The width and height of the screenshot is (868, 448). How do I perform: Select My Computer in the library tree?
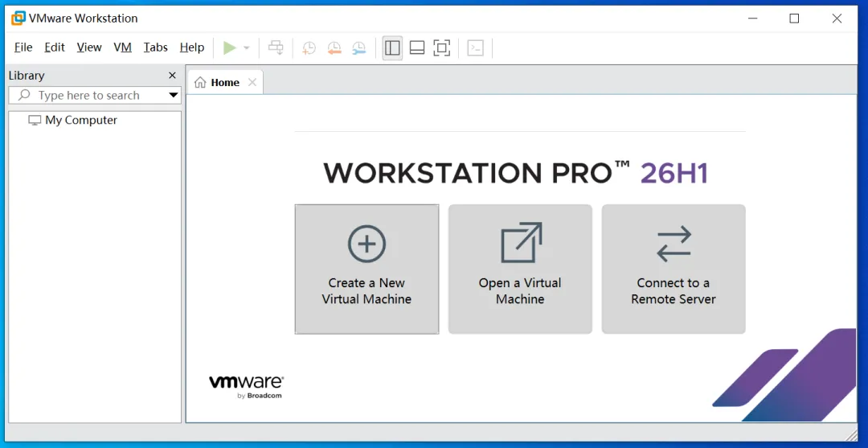(x=72, y=120)
